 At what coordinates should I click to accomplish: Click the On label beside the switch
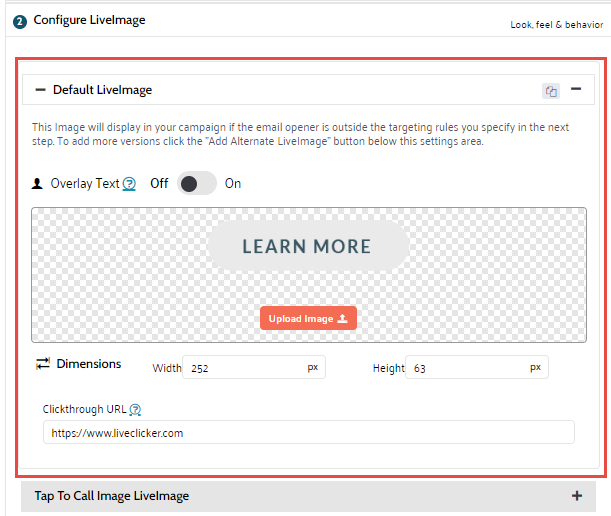click(x=233, y=184)
